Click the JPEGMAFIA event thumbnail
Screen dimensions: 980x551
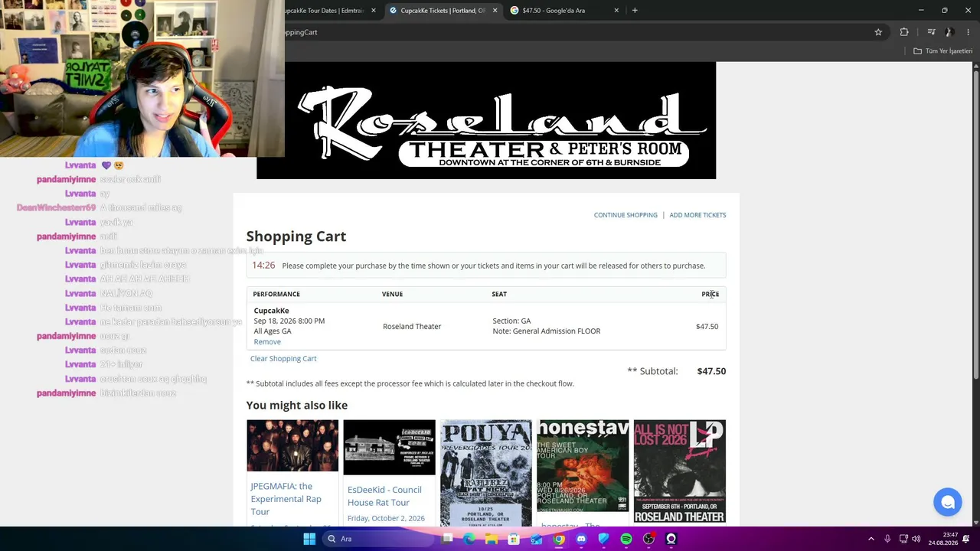292,445
